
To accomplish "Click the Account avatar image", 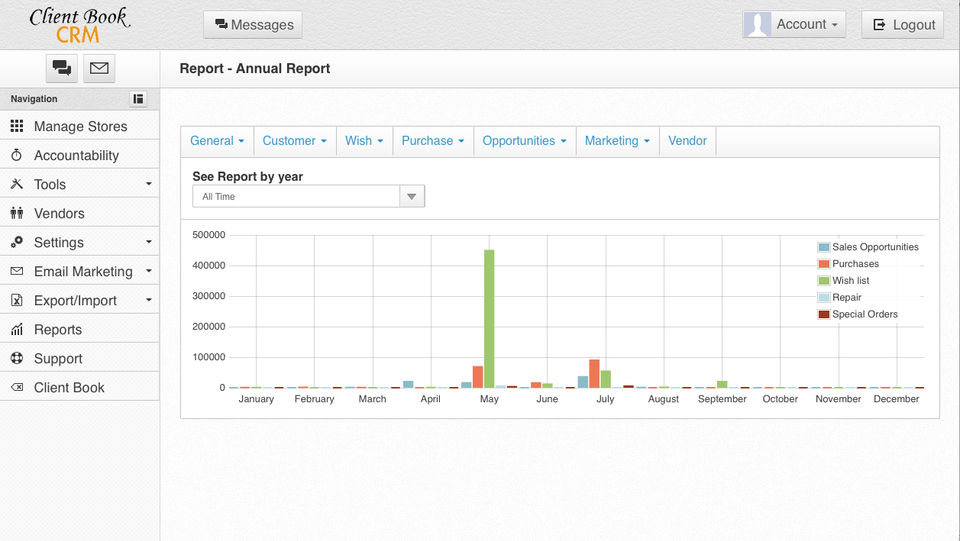I will (758, 25).
